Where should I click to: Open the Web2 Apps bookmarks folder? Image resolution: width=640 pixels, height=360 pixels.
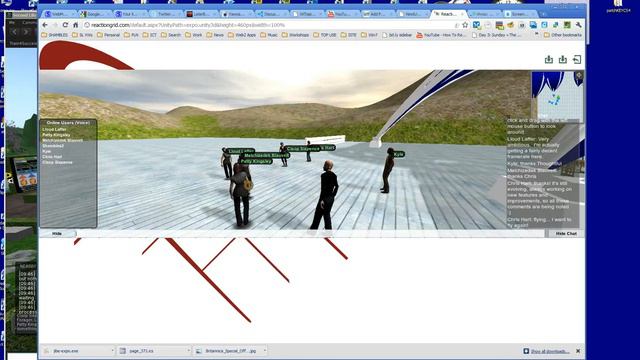point(242,35)
